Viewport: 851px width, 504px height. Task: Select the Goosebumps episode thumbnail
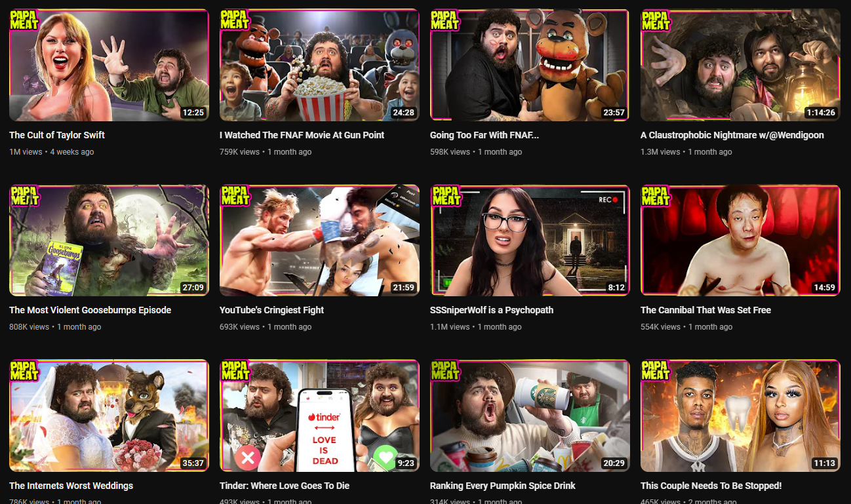[x=109, y=241]
